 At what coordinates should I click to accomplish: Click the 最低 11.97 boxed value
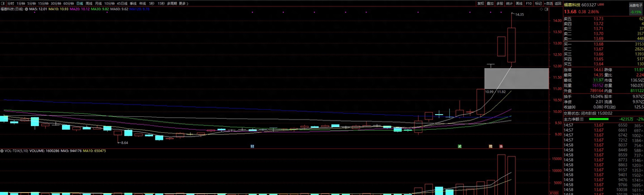(598, 80)
